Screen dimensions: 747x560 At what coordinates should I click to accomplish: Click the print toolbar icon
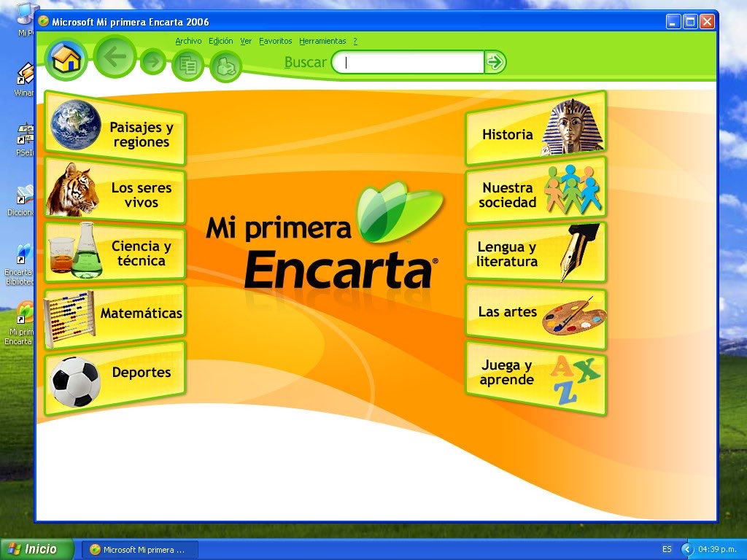(x=226, y=66)
